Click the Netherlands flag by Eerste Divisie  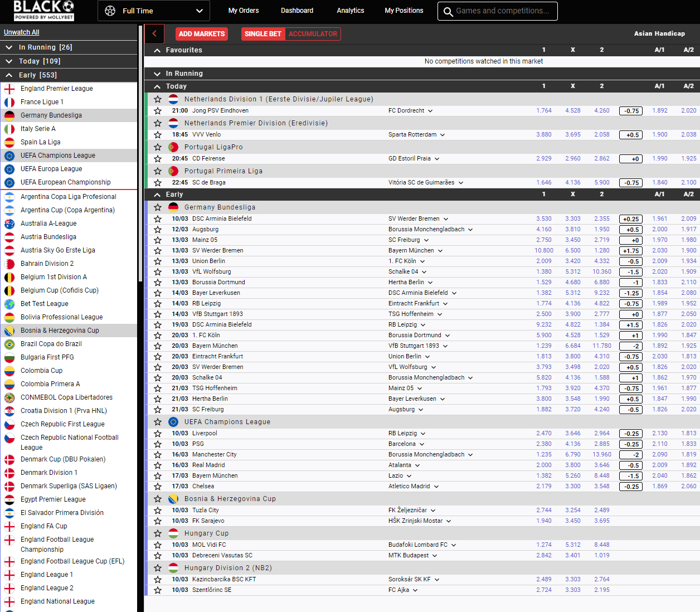[x=173, y=99]
